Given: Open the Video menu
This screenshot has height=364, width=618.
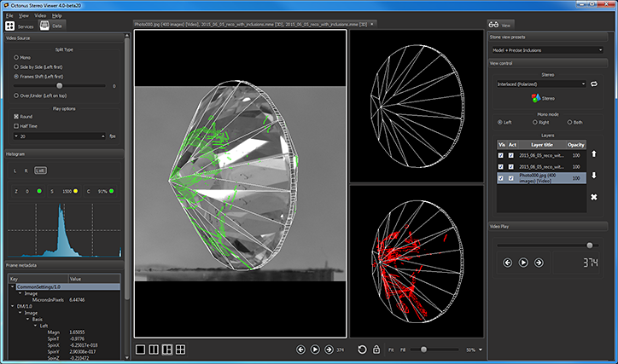Looking at the screenshot, I should [40, 15].
